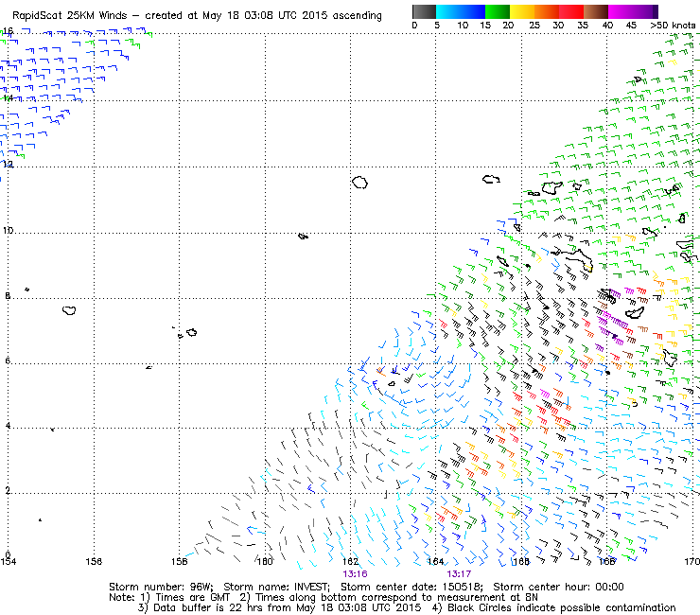
Task: Click the gray 0-5 knots color swatch
Action: (424, 11)
